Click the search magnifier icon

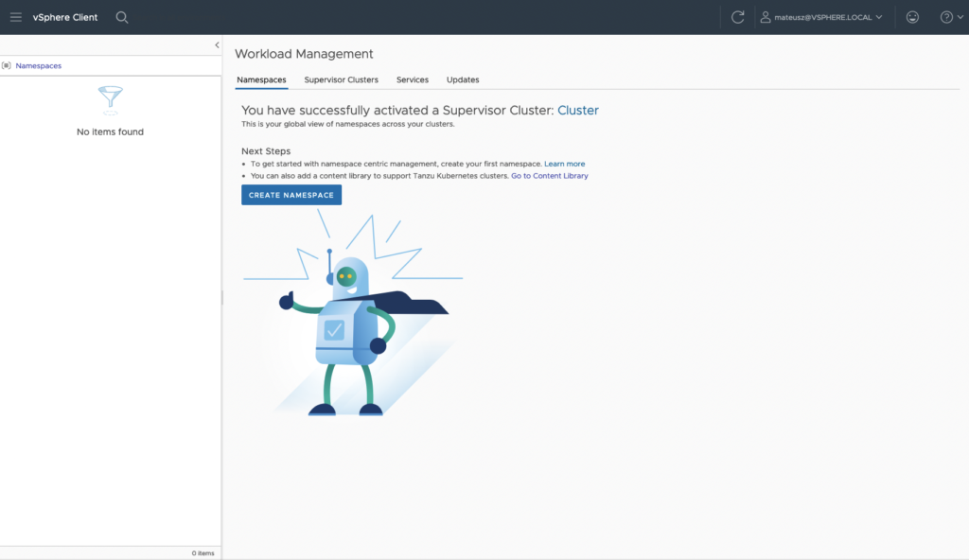tap(121, 16)
